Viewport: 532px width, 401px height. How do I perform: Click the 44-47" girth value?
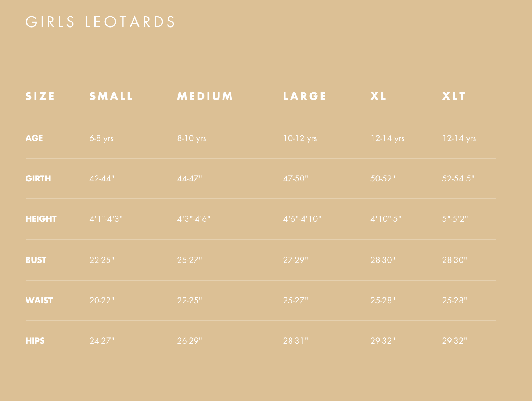190,178
